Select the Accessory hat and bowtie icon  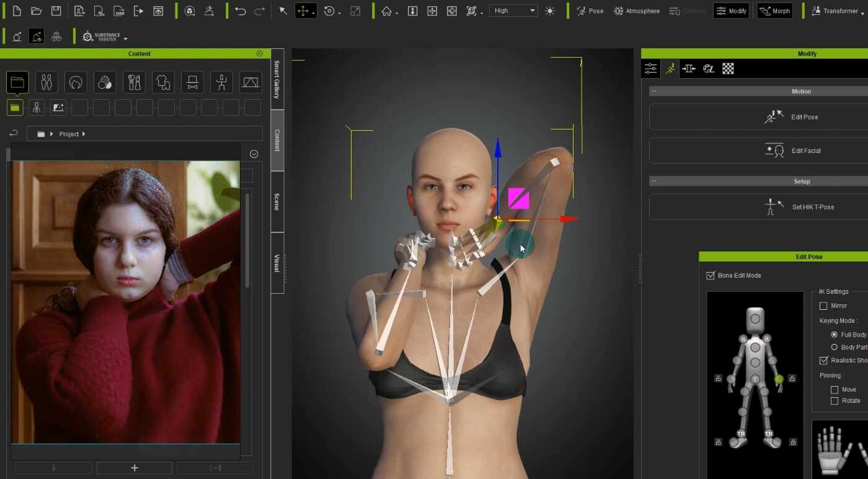[192, 82]
